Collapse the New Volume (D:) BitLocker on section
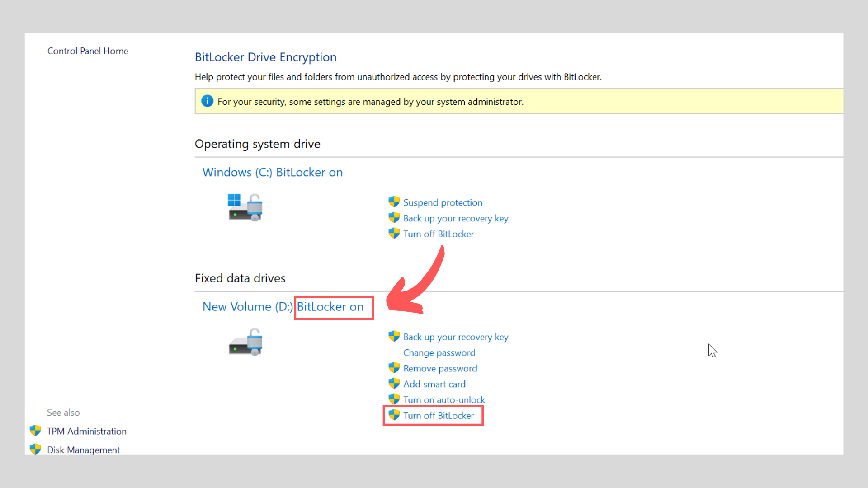868x488 pixels. [283, 306]
